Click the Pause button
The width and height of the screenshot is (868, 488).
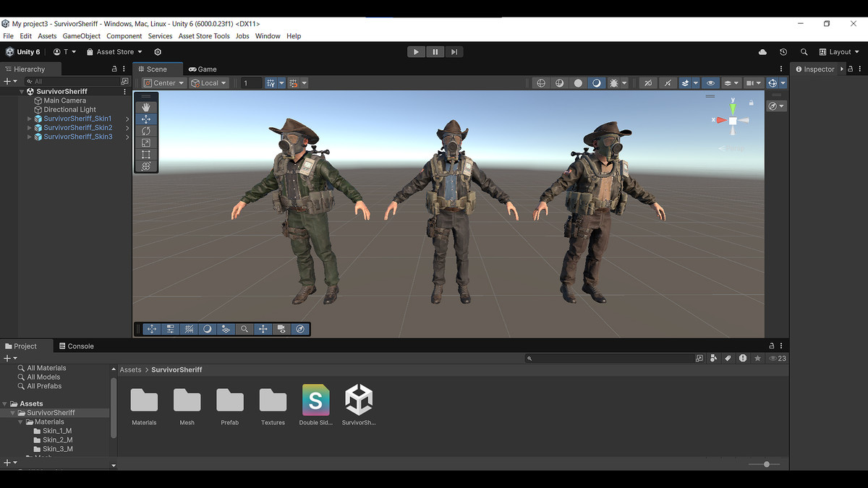(435, 52)
